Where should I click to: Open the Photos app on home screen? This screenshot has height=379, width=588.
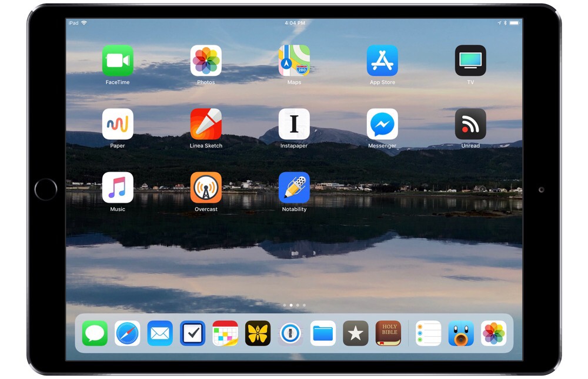click(206, 61)
